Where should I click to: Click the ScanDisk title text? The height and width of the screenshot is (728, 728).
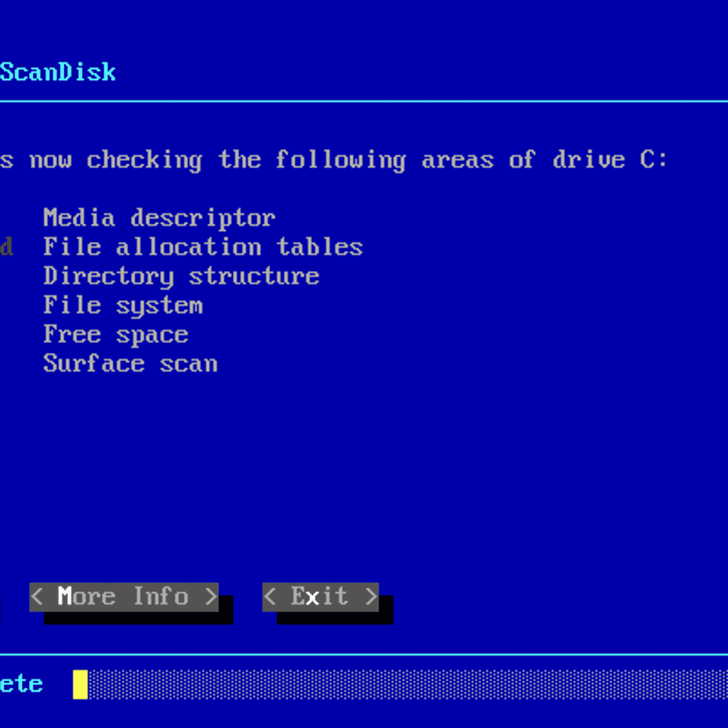(x=58, y=72)
